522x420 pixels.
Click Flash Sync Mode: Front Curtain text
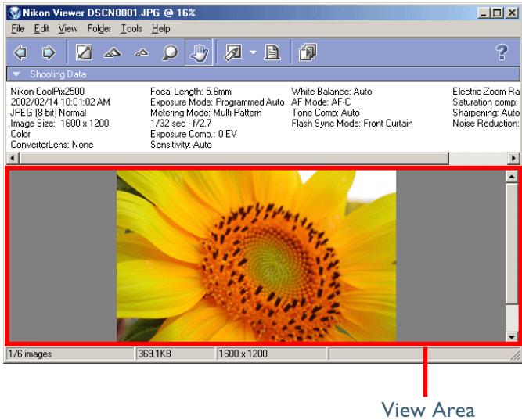point(352,123)
